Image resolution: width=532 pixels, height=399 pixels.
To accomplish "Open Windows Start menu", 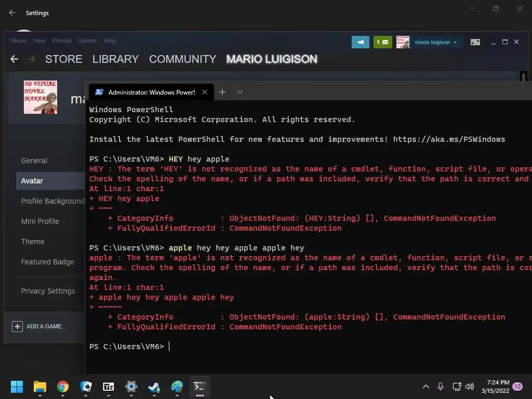I will [17, 387].
